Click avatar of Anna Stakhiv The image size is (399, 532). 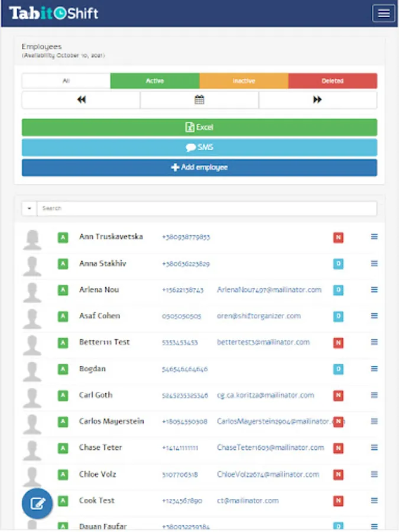pos(33,266)
